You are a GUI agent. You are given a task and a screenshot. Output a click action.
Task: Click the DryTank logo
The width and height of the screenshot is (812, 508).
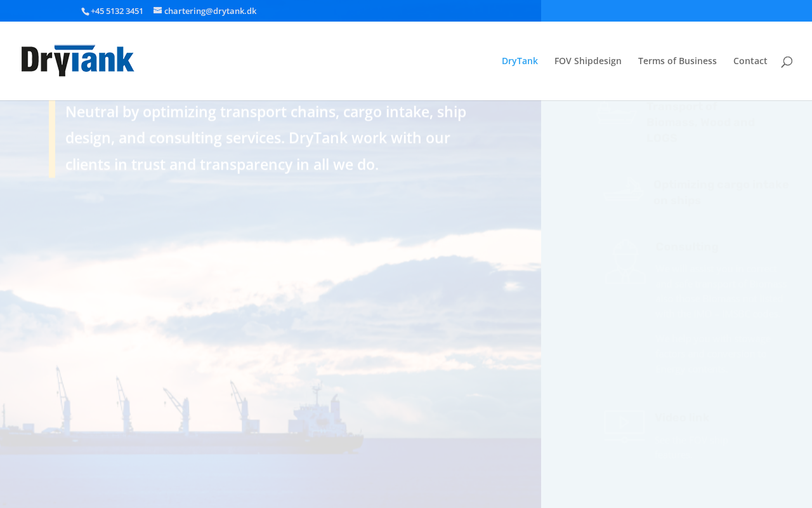tap(77, 61)
